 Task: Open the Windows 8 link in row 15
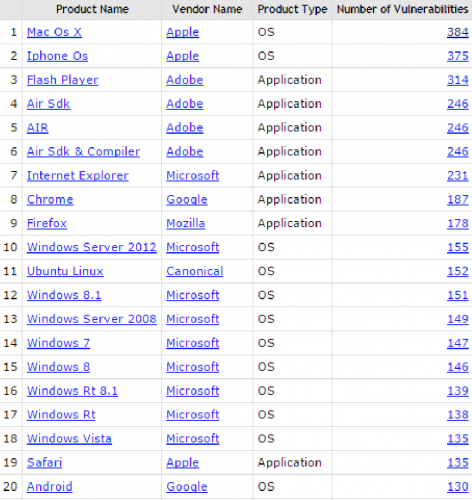(x=58, y=367)
